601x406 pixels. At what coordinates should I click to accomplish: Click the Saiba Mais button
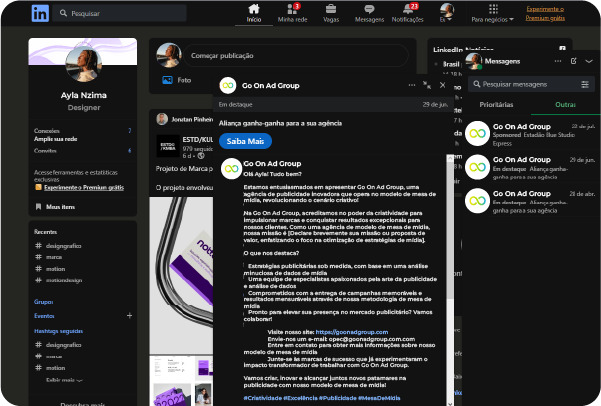[x=245, y=141]
